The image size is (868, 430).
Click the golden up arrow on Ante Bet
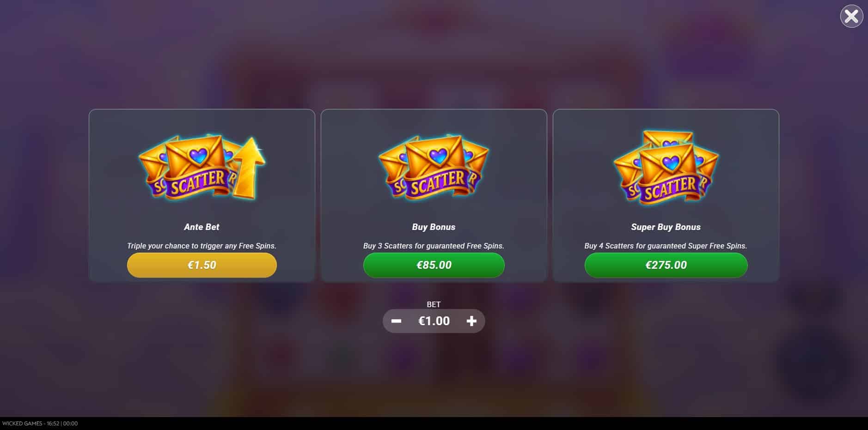point(249,167)
